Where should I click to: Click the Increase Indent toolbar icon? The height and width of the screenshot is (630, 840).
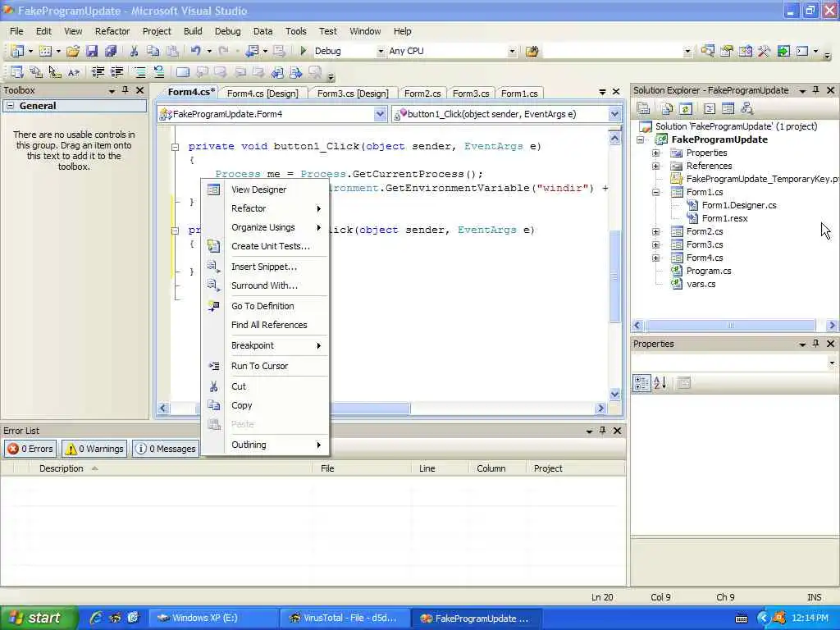coord(116,72)
